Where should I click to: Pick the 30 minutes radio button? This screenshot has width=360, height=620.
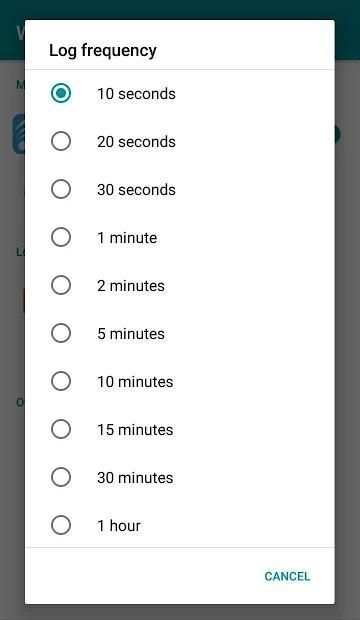click(61, 477)
